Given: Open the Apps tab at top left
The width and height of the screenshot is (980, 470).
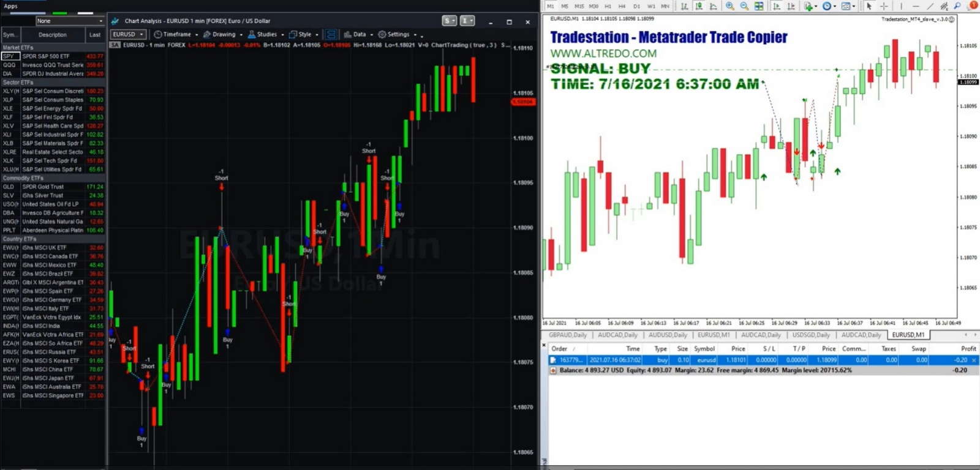Looking at the screenshot, I should click(11, 6).
